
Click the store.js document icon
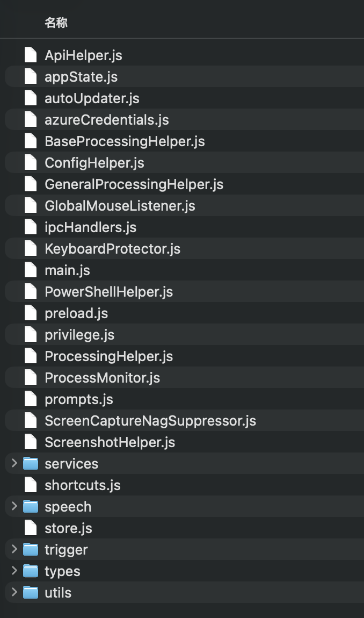coord(30,528)
